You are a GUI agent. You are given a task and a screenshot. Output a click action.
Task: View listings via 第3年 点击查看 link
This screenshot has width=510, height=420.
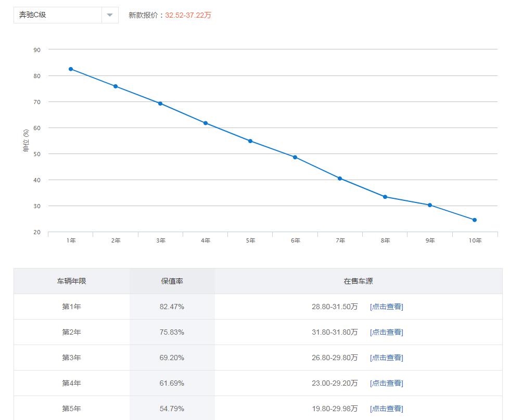(386, 358)
